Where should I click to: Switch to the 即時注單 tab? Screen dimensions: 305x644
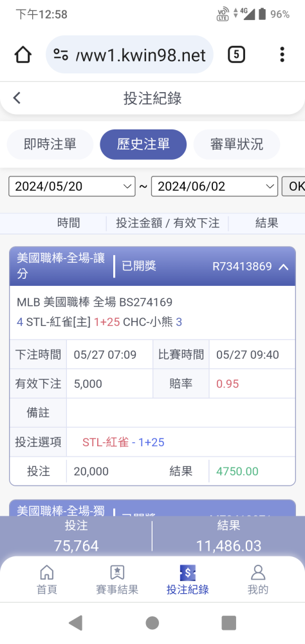point(50,144)
